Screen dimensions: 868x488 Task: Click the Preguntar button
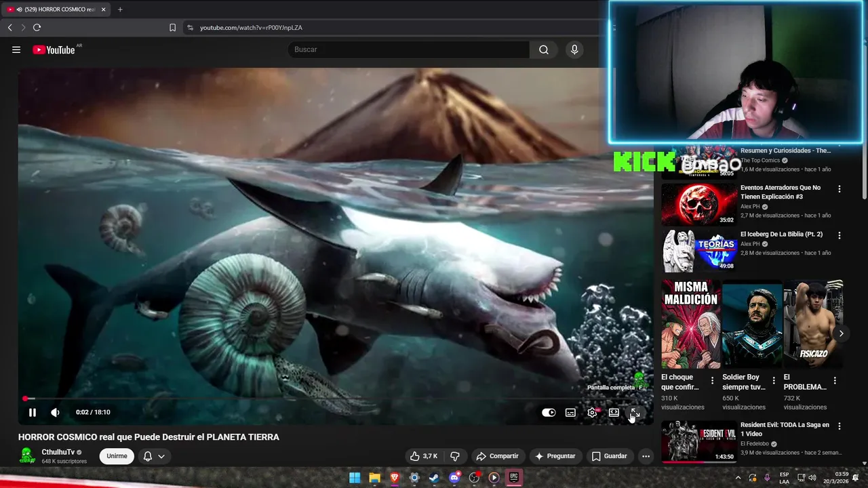(x=555, y=456)
